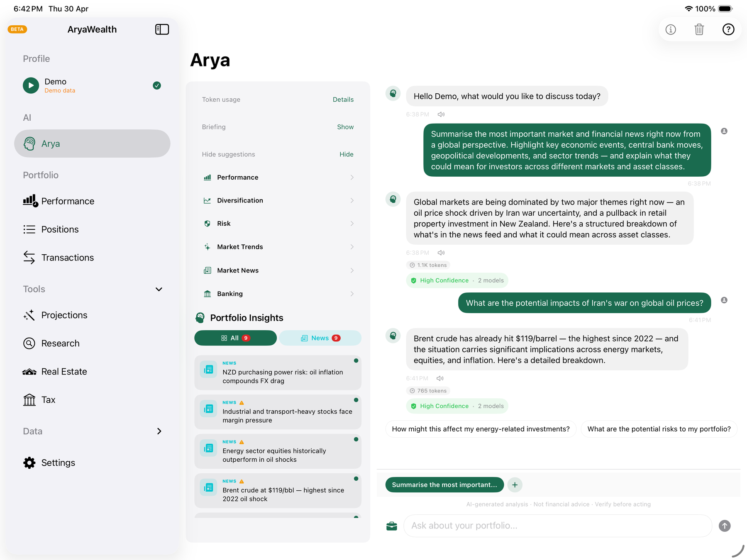Tap 'How might this affect my energy-related investments?'

click(481, 429)
